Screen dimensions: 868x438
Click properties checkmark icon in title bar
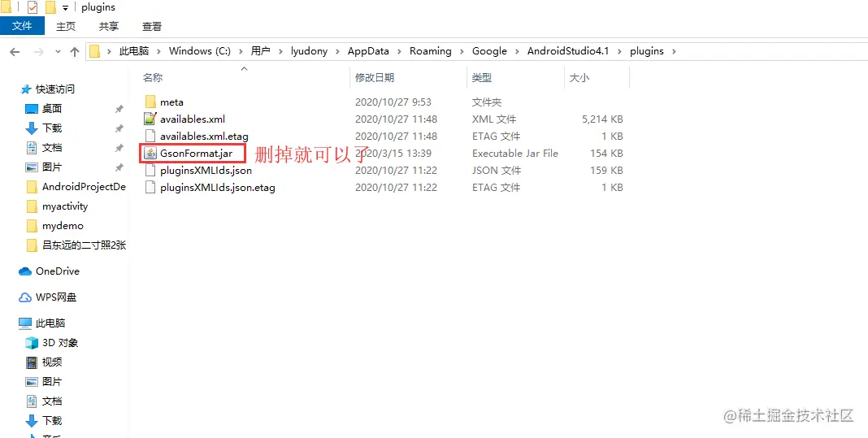[x=33, y=8]
